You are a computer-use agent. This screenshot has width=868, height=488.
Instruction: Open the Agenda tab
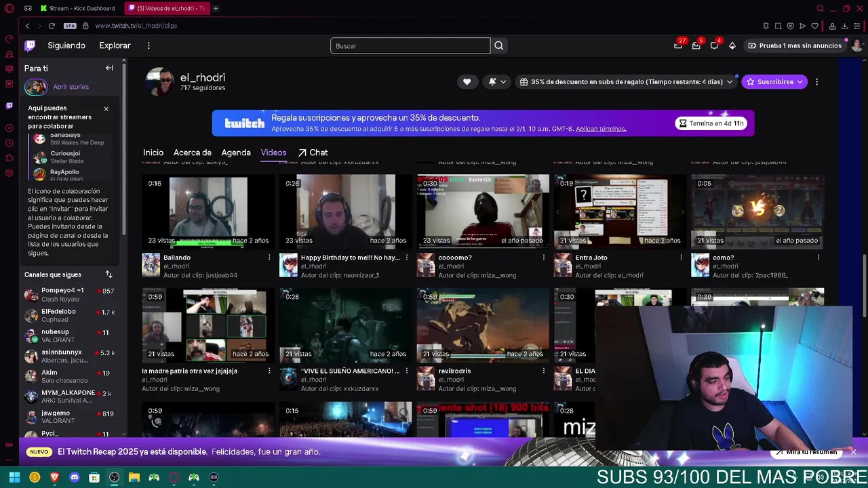pos(236,152)
